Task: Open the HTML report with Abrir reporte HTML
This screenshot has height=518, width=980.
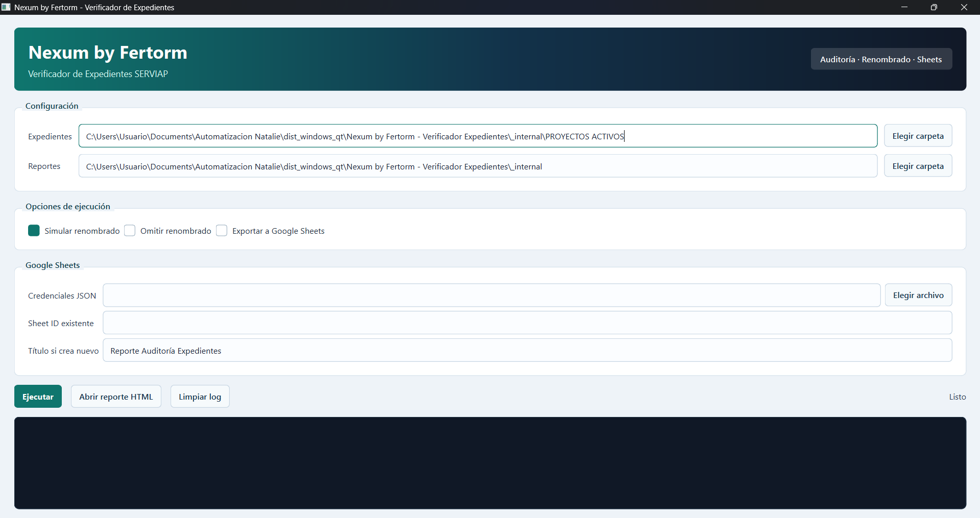Action: (x=116, y=397)
